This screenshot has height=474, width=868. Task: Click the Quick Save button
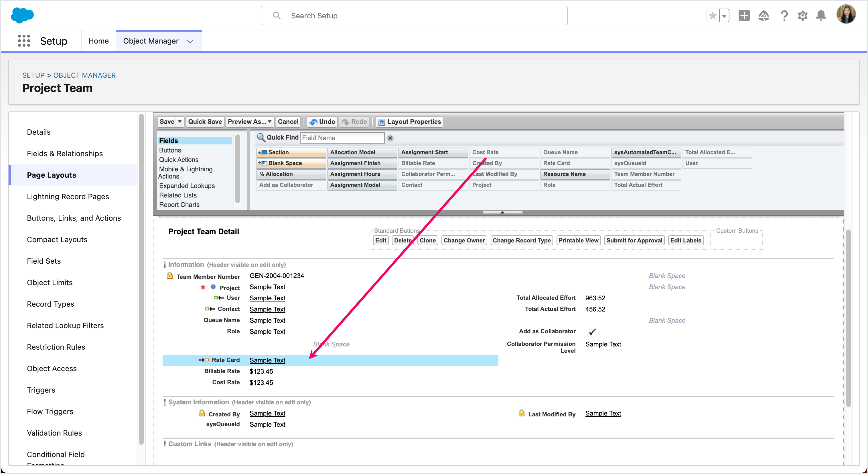205,122
